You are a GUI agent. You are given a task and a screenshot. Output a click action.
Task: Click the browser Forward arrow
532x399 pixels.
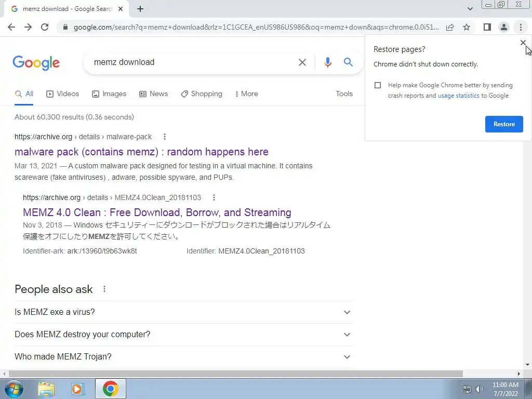tap(28, 27)
